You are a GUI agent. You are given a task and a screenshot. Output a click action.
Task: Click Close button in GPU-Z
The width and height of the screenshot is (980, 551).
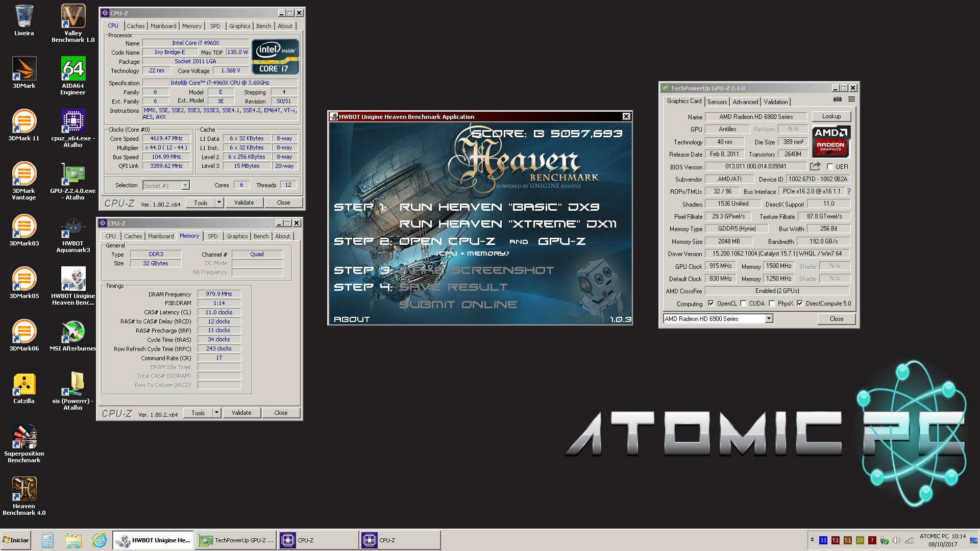(837, 319)
